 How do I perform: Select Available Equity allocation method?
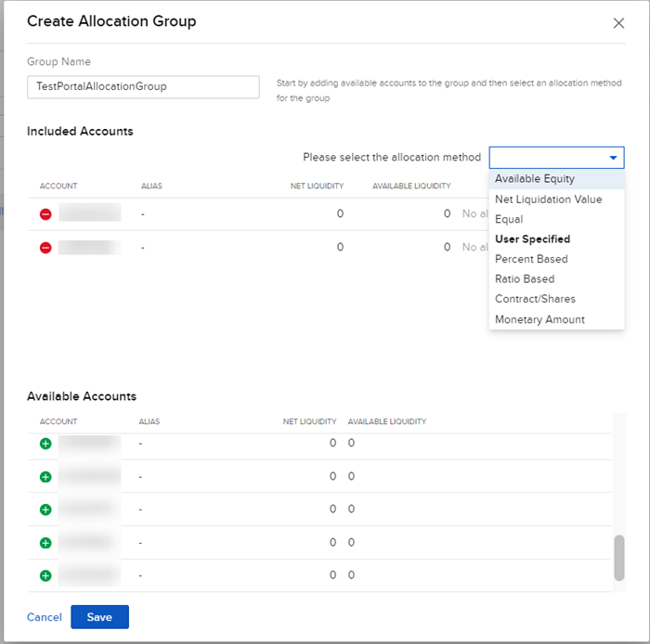click(557, 179)
